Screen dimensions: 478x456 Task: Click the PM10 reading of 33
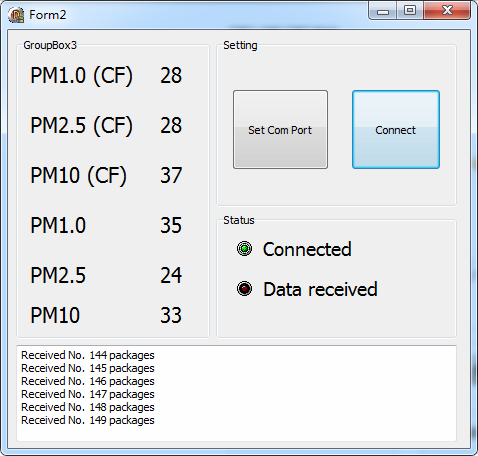[171, 315]
